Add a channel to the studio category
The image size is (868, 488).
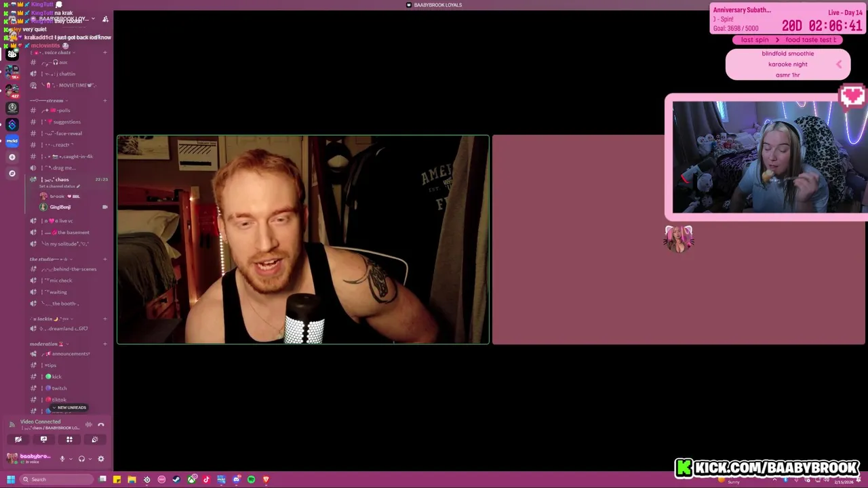(x=105, y=259)
